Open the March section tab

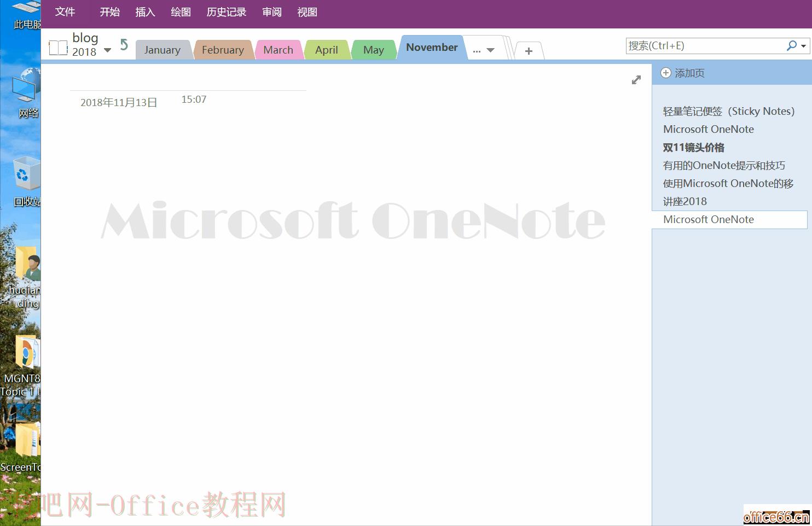(x=278, y=50)
